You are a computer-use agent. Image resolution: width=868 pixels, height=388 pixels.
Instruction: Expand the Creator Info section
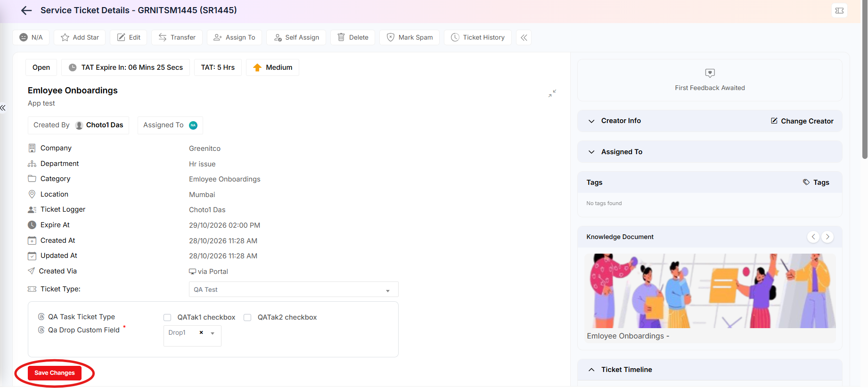pos(592,121)
